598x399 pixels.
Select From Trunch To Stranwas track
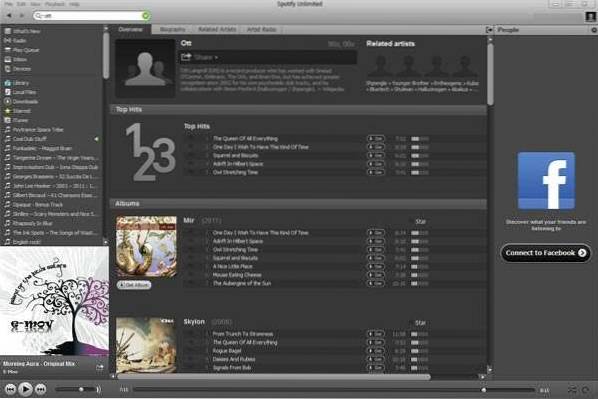243,334
